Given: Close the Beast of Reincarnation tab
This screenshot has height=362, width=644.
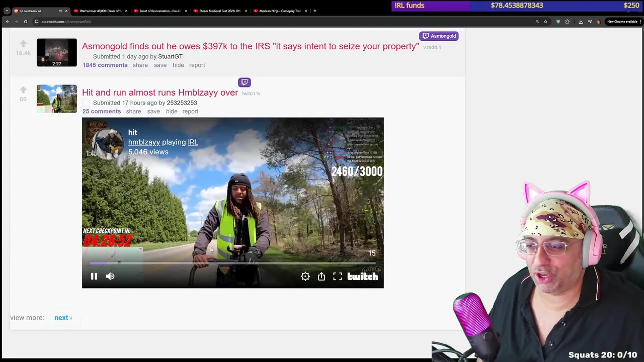Looking at the screenshot, I should click(186, 11).
